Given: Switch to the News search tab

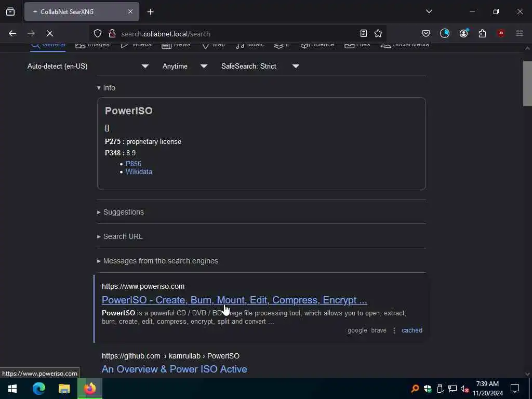Looking at the screenshot, I should pyautogui.click(x=176, y=46).
